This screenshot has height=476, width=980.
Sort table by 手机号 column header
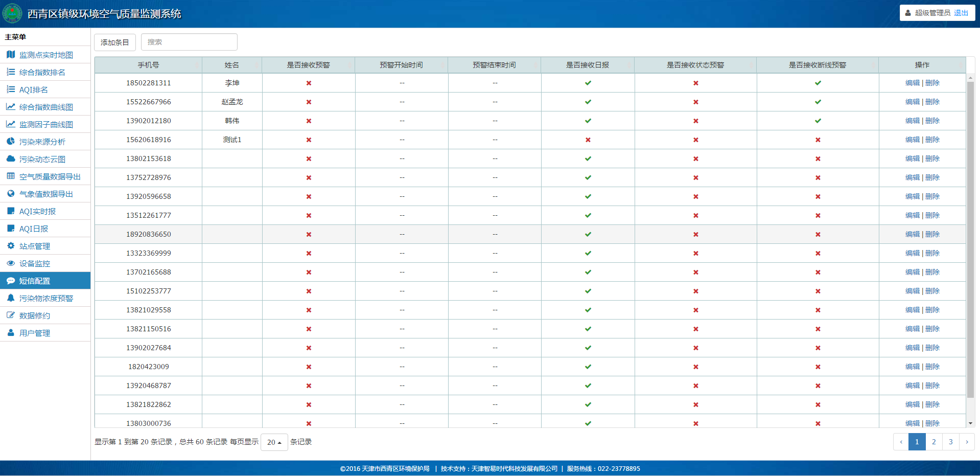click(x=148, y=65)
